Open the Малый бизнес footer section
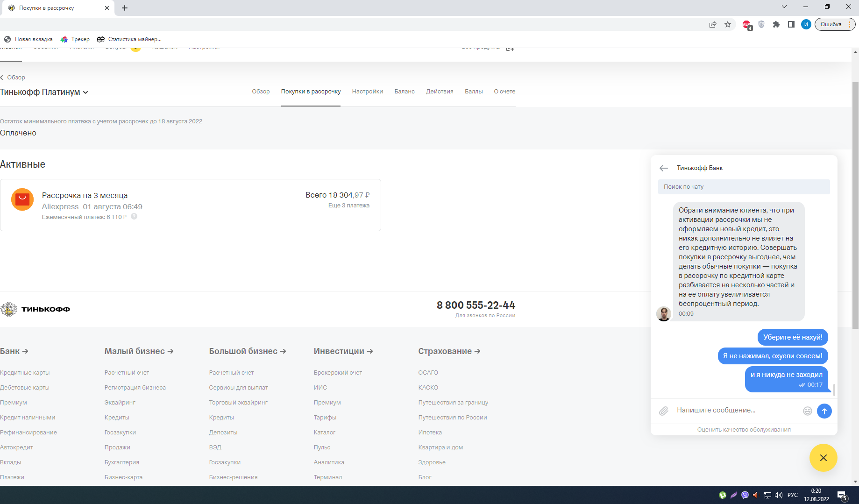The image size is (859, 504). [139, 351]
